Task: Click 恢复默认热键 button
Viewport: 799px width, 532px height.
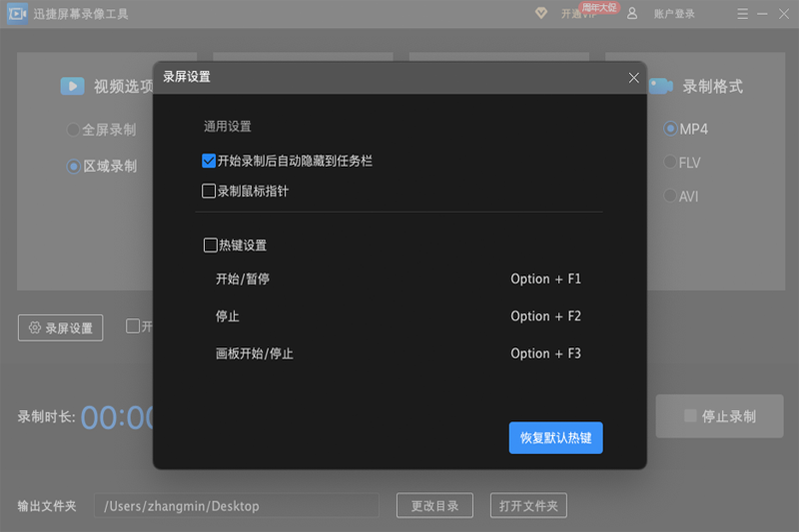Action: pyautogui.click(x=555, y=437)
